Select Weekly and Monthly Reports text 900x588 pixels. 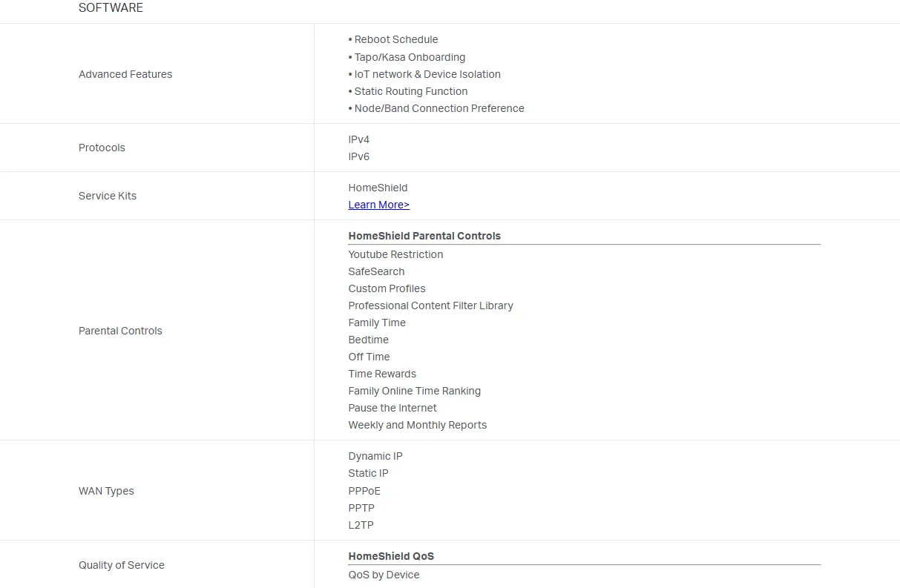[417, 425]
